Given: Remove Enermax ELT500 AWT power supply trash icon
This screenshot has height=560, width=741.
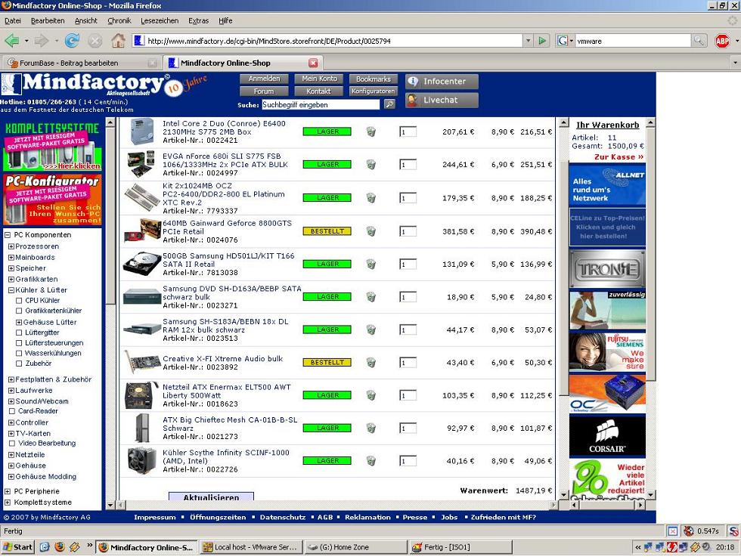Looking at the screenshot, I should (x=371, y=395).
